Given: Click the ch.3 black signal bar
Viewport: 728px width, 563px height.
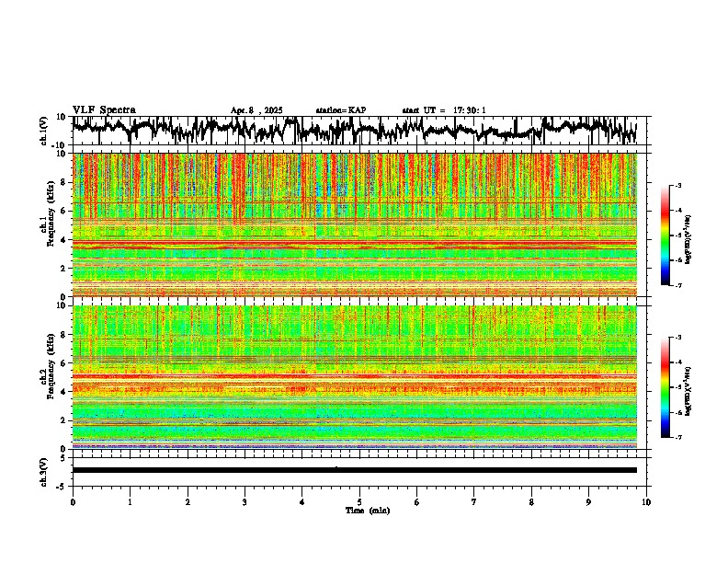Looking at the screenshot, I should pos(354,470).
